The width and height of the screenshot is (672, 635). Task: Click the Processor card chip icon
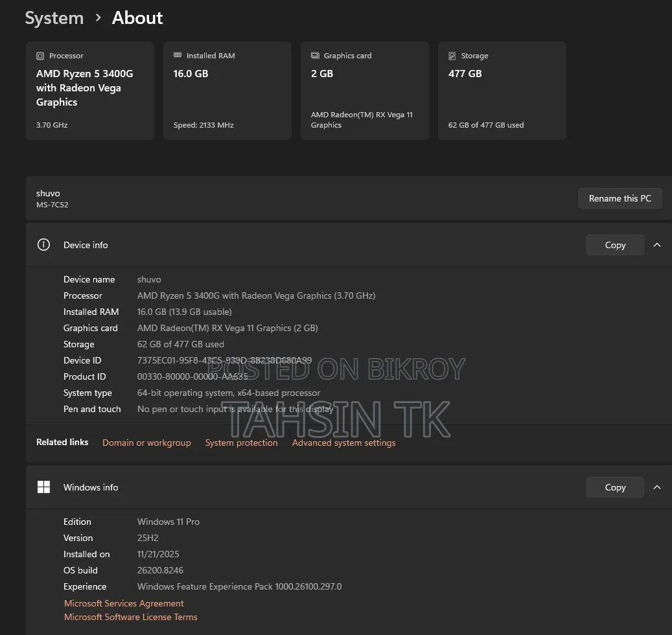40,56
